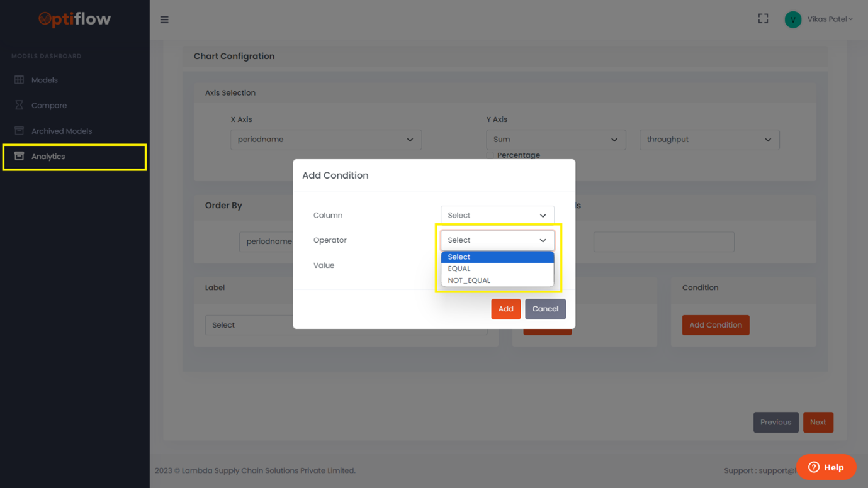The height and width of the screenshot is (488, 868).
Task: Click the empty input field near Order By
Action: tap(663, 241)
